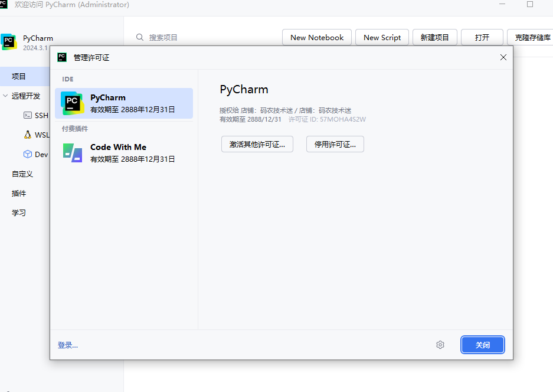Click 有效期至 2888/12/31 text
This screenshot has height=392, width=553.
[250, 119]
